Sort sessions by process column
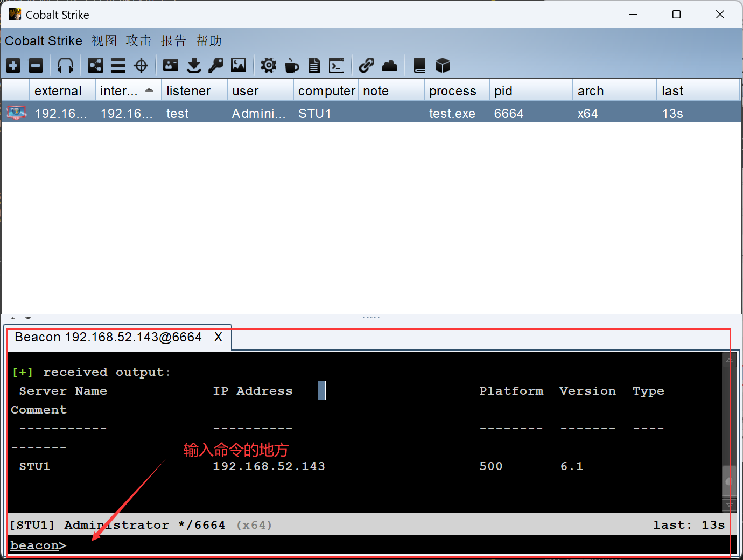The width and height of the screenshot is (743, 560). click(x=457, y=90)
